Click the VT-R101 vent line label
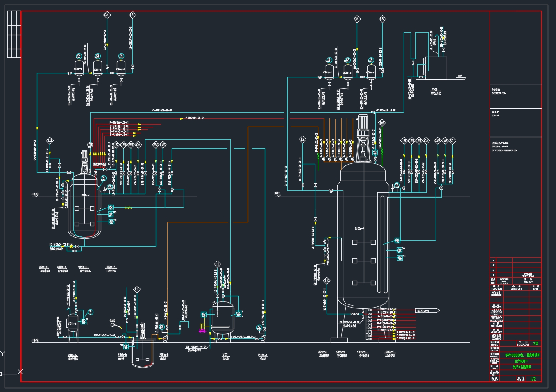 click(x=162, y=111)
